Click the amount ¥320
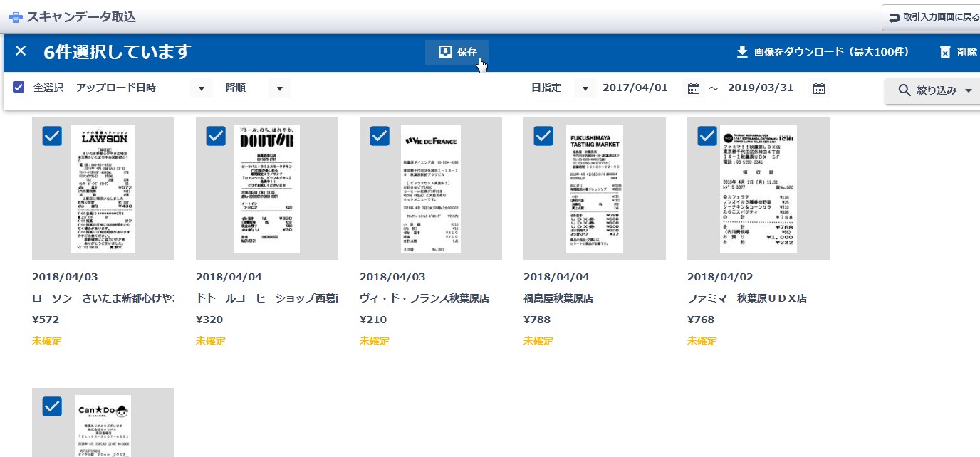Viewport: 980px width, 457px height. (x=209, y=320)
